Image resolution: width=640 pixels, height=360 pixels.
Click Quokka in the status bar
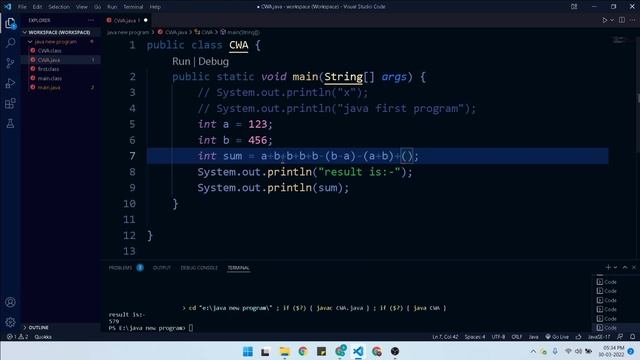[x=43, y=337]
